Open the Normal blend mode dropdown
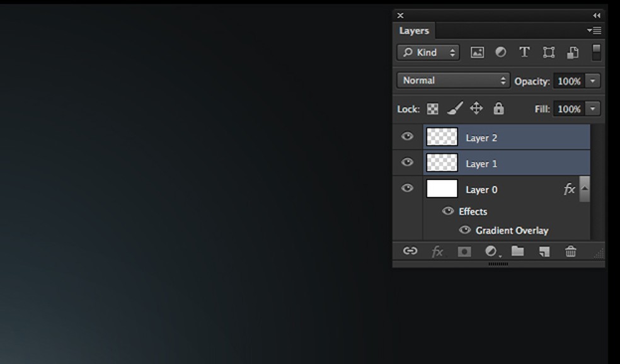 click(x=454, y=81)
